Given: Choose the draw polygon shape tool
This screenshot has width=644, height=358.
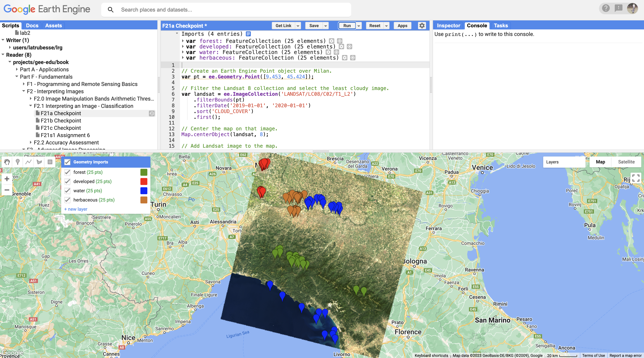Looking at the screenshot, I should pyautogui.click(x=39, y=162).
